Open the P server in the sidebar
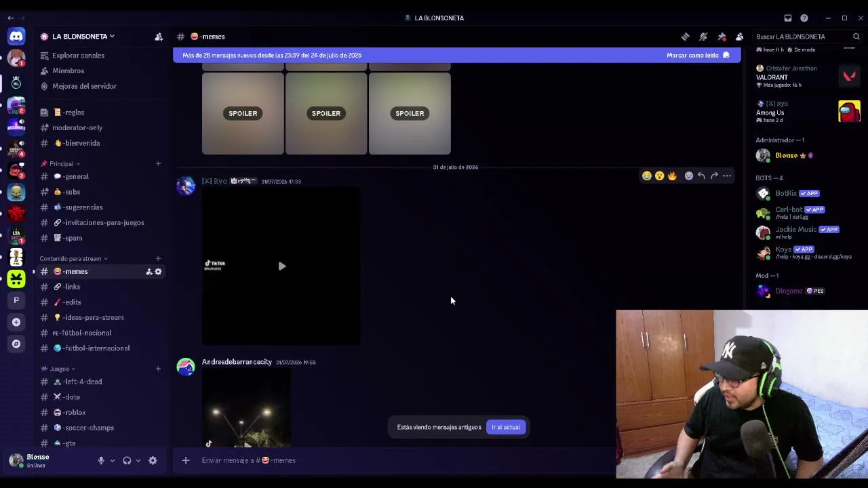868x488 pixels. tap(16, 300)
